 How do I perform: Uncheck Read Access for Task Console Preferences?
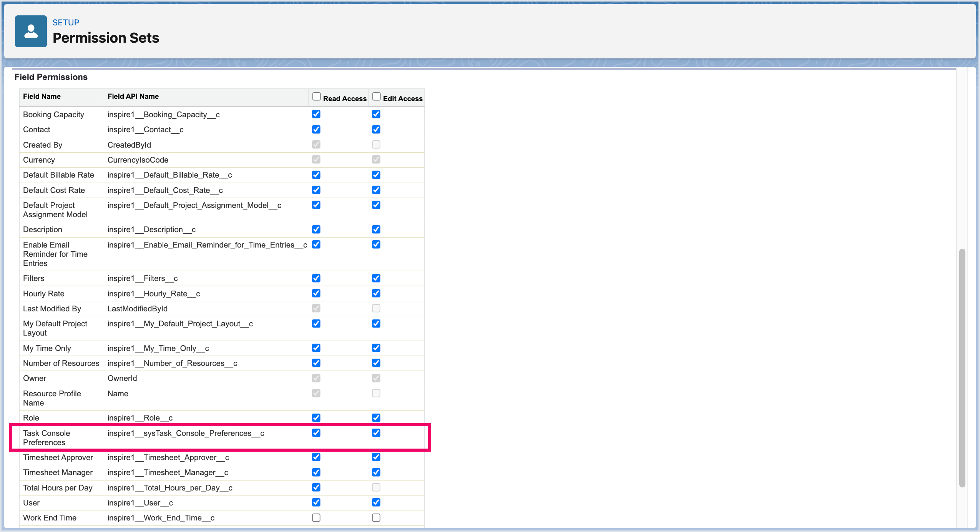click(x=316, y=433)
